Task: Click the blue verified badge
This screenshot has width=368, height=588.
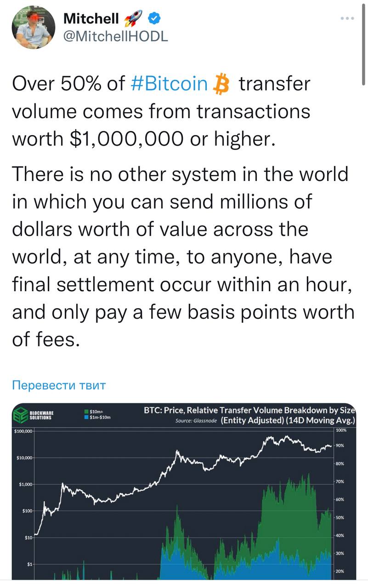Action: pyautogui.click(x=155, y=18)
